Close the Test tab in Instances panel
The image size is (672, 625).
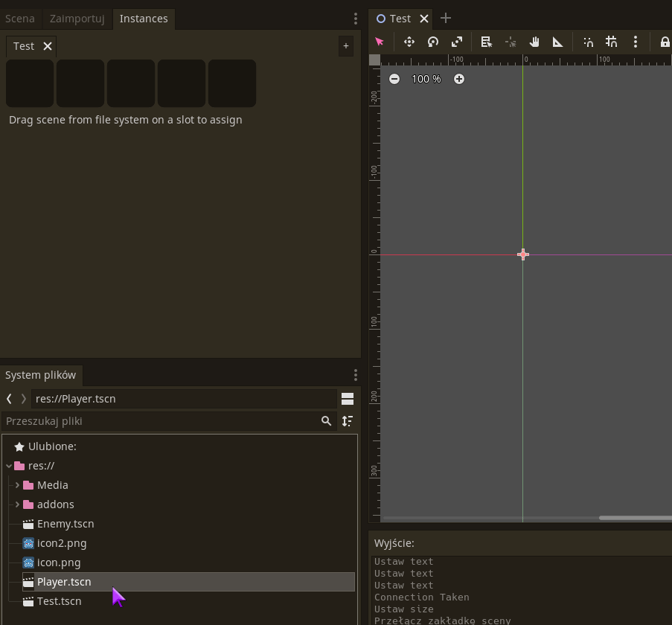pyautogui.click(x=48, y=46)
